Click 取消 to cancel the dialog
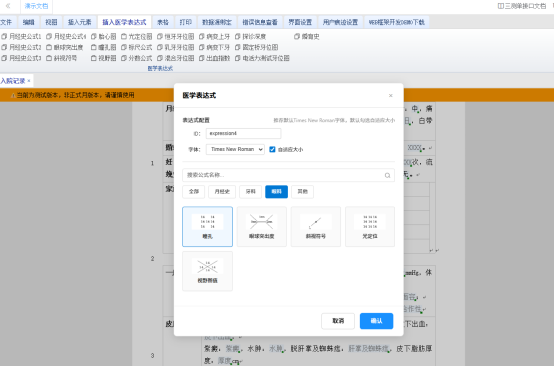The image size is (554, 366). pos(338,321)
